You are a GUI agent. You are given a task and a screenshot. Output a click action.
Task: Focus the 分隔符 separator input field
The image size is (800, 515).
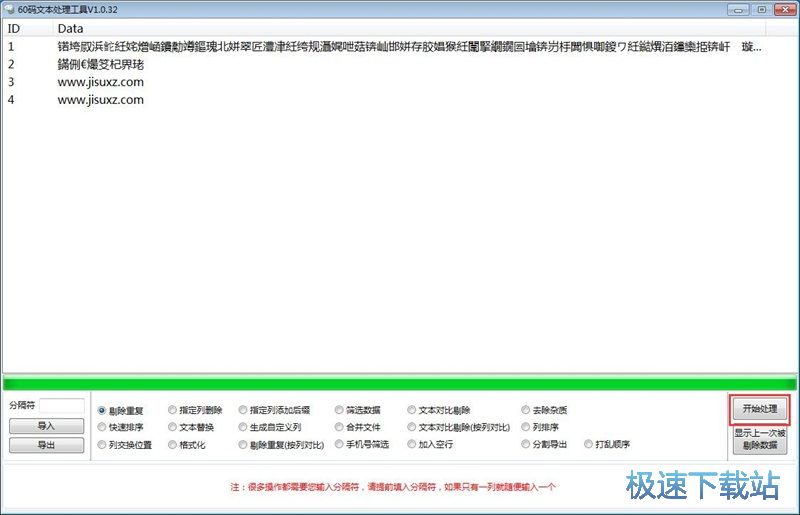pos(62,405)
